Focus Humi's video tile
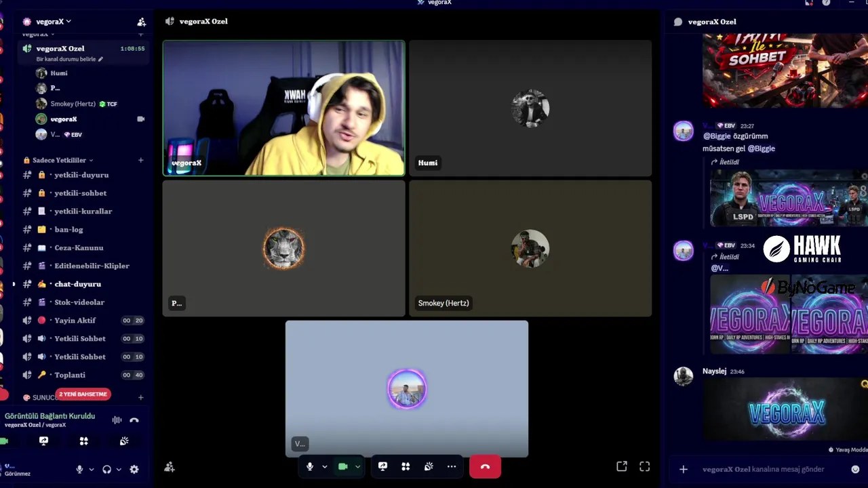The height and width of the screenshot is (488, 868). pos(530,108)
